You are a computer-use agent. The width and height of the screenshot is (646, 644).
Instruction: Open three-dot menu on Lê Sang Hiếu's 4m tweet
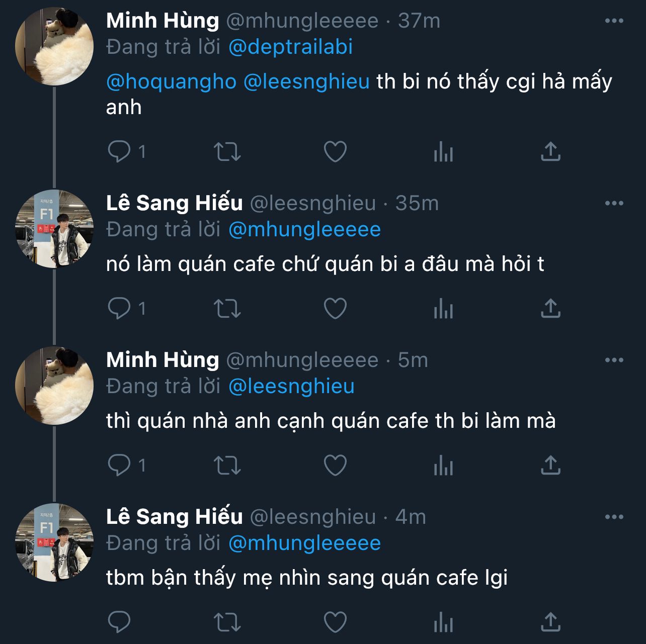pyautogui.click(x=614, y=517)
